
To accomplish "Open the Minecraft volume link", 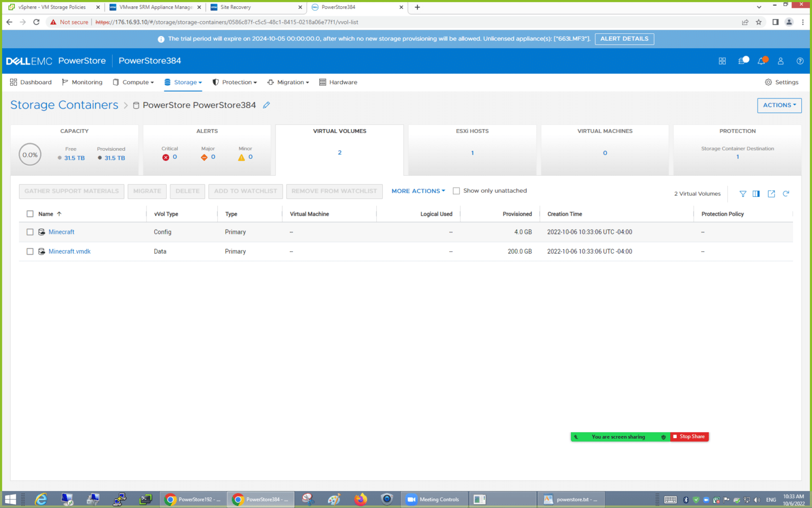I will coord(61,232).
